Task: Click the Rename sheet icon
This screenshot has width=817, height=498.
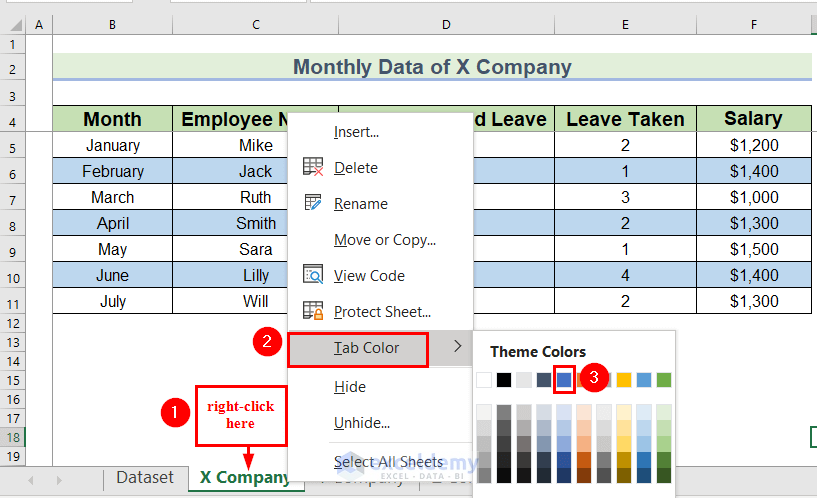Action: click(x=313, y=203)
